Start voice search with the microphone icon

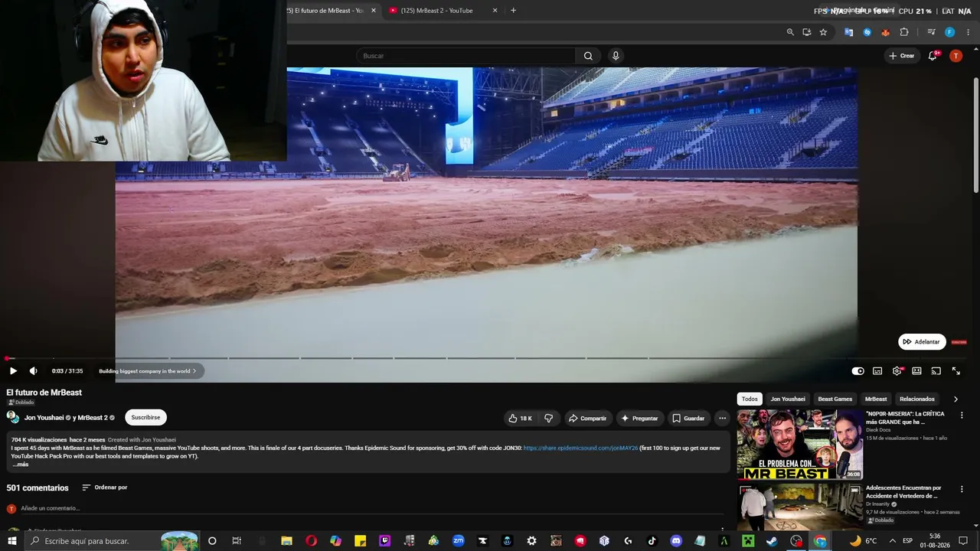(616, 56)
